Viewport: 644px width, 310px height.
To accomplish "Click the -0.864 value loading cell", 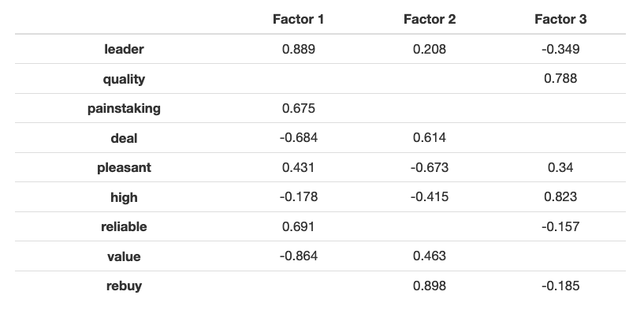I will 299,256.
